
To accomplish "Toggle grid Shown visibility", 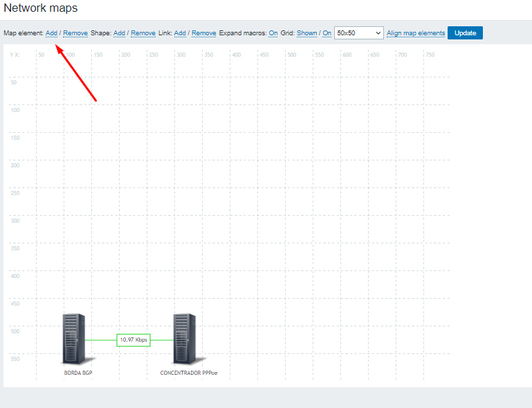I will (x=306, y=33).
